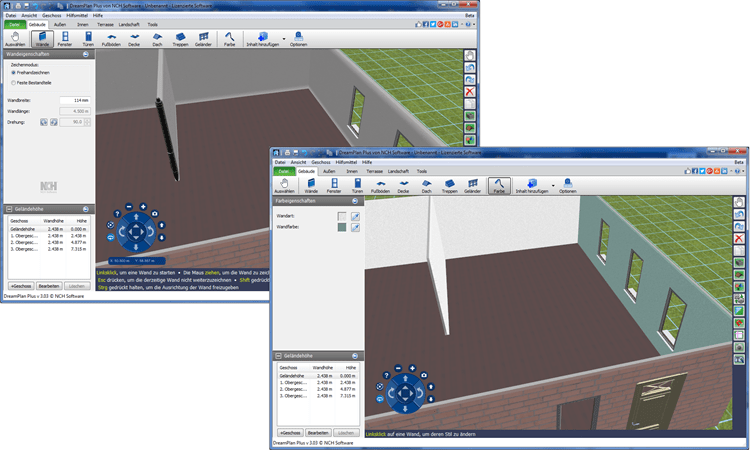
Task: Zoom in with plus on front navigation wheel
Action: point(412,368)
